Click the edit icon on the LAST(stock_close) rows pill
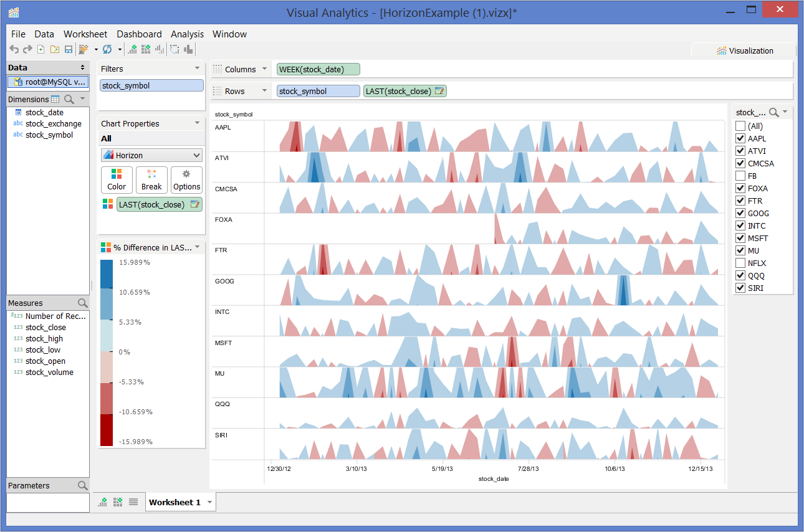The height and width of the screenshot is (532, 804). [439, 91]
